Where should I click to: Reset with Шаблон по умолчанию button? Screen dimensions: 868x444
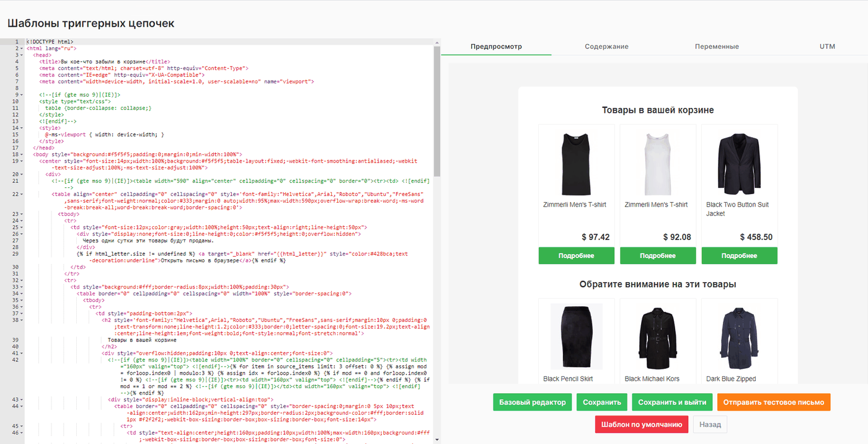[641, 424]
